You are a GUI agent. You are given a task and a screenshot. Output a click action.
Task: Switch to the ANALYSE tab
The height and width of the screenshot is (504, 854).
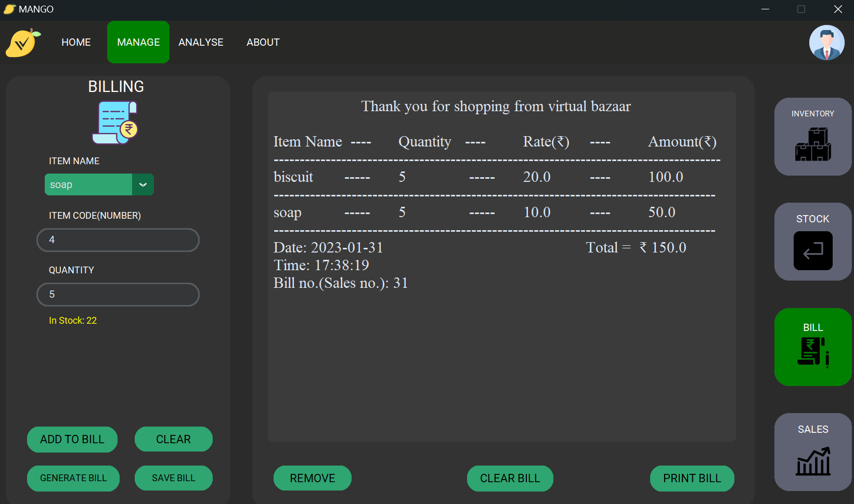click(x=201, y=42)
